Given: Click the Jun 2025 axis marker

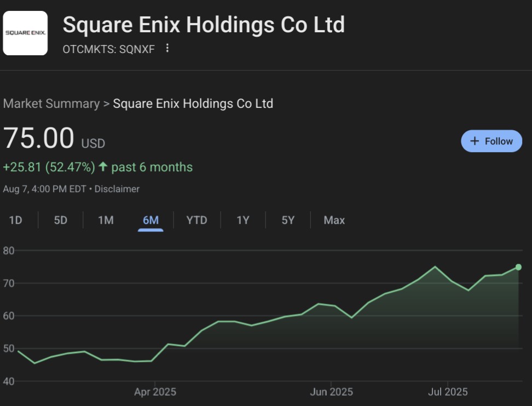Looking at the screenshot, I should click(332, 392).
